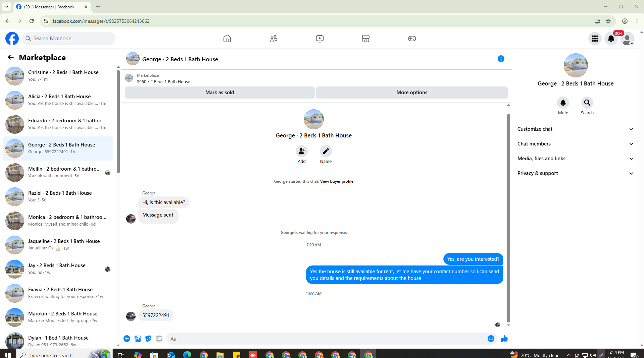Click the Marketplace listing thumbnail in the header
The height and width of the screenshot is (358, 644).
(129, 78)
